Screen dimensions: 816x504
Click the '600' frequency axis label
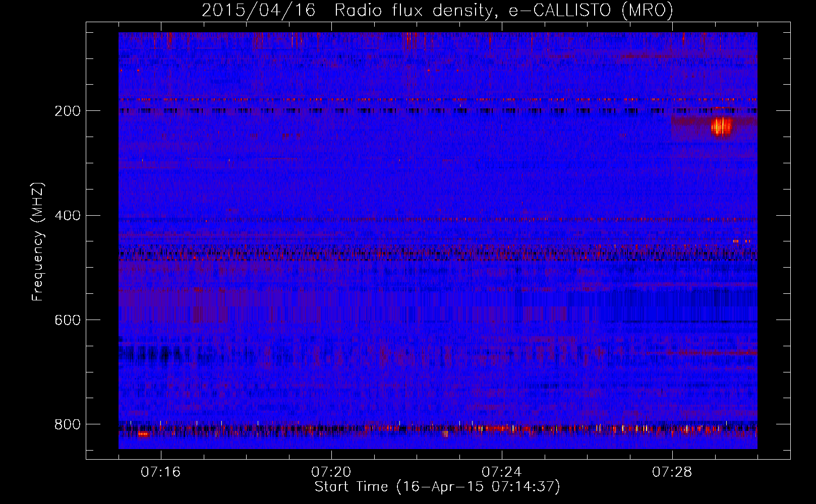click(x=68, y=321)
